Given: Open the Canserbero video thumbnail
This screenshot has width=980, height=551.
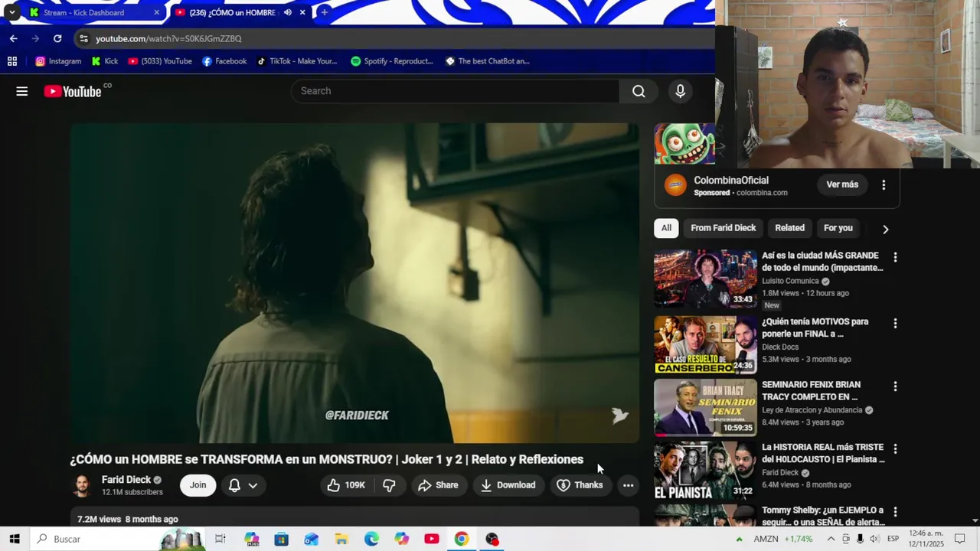Looking at the screenshot, I should 705,344.
